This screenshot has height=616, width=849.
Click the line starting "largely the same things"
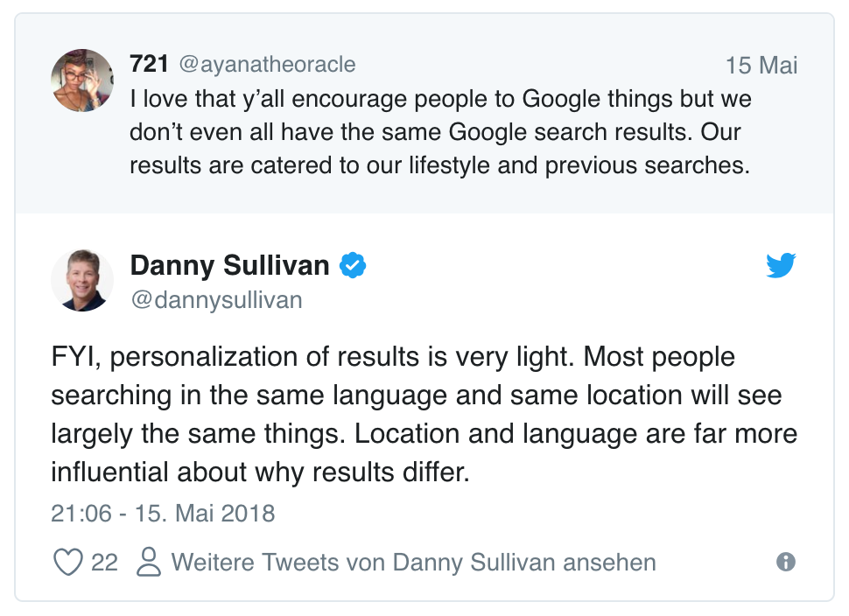coord(424,434)
